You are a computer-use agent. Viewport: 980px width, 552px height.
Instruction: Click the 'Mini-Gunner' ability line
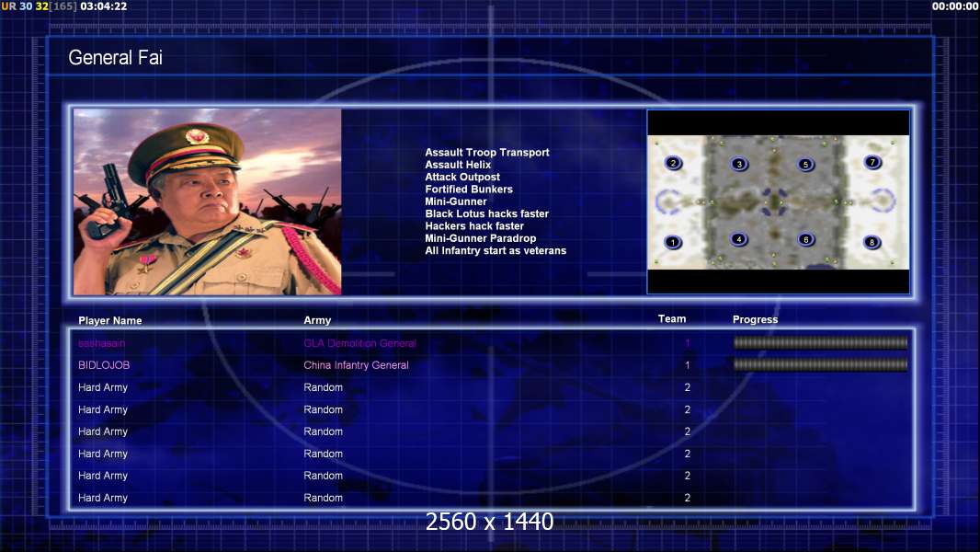[x=456, y=201]
